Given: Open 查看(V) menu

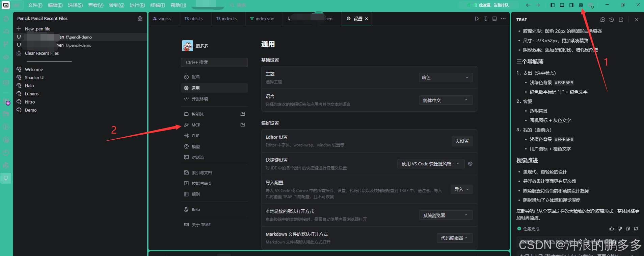Looking at the screenshot, I should [96, 5].
